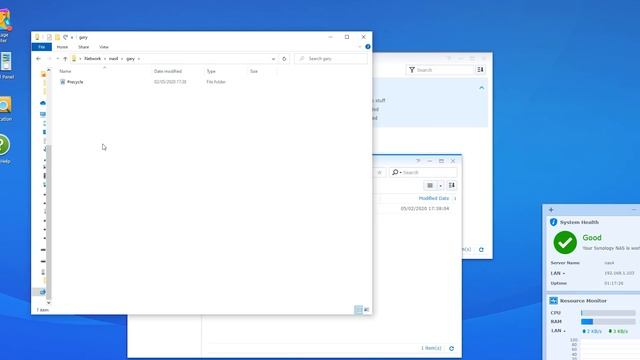This screenshot has width=640, height=360.
Task: Switch Explorer to details view icon
Action: (358, 310)
